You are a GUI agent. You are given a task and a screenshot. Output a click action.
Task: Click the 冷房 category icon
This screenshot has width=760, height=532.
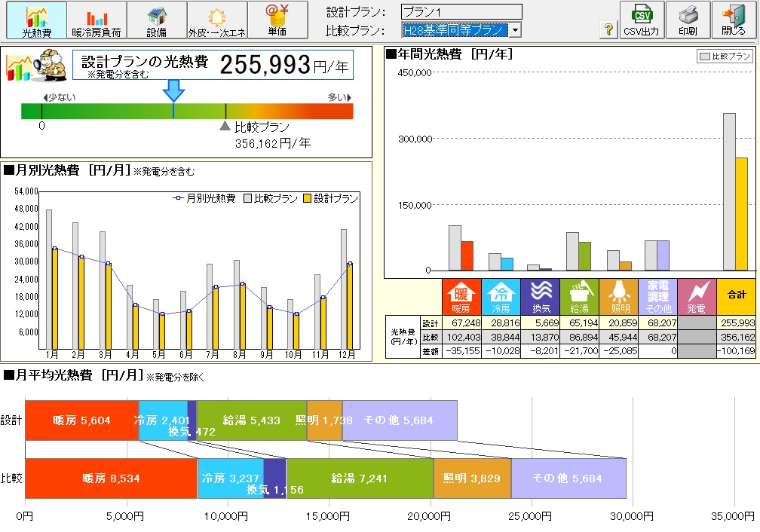pyautogui.click(x=501, y=297)
